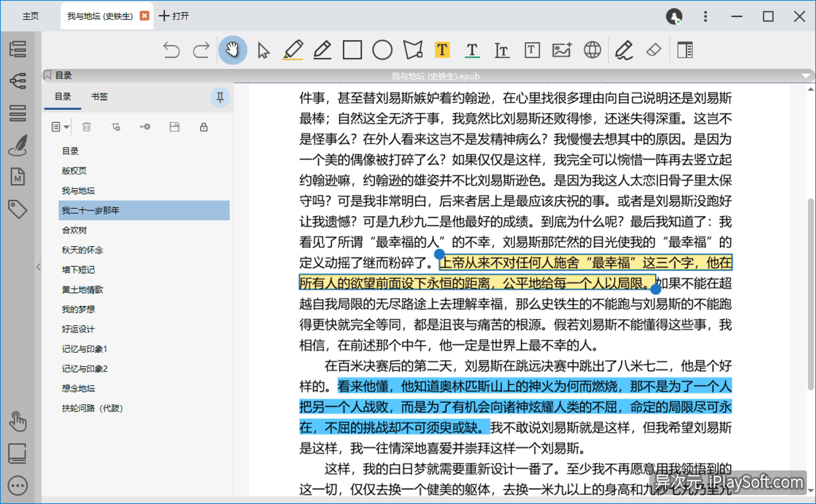
Task: Click the globe web link tool
Action: pyautogui.click(x=592, y=50)
